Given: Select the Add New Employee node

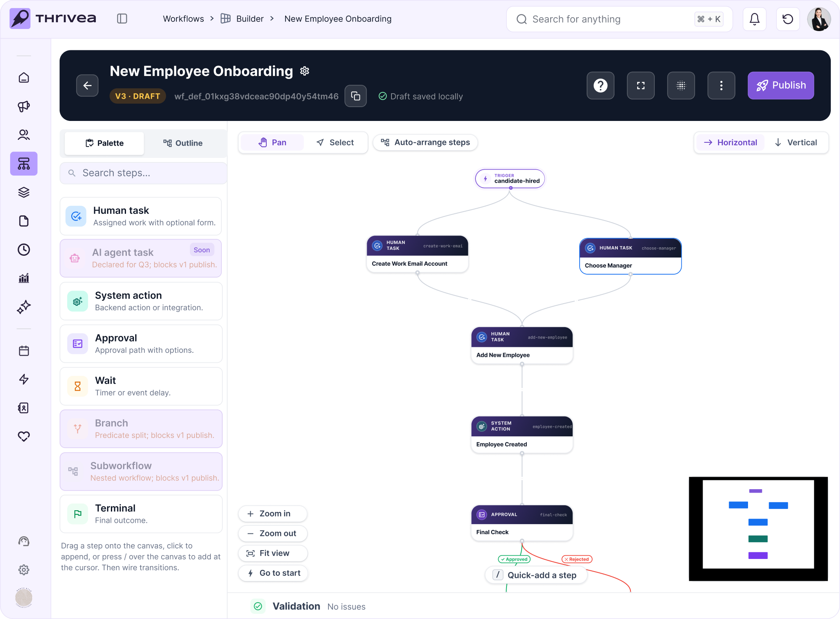Looking at the screenshot, I should pos(522,345).
